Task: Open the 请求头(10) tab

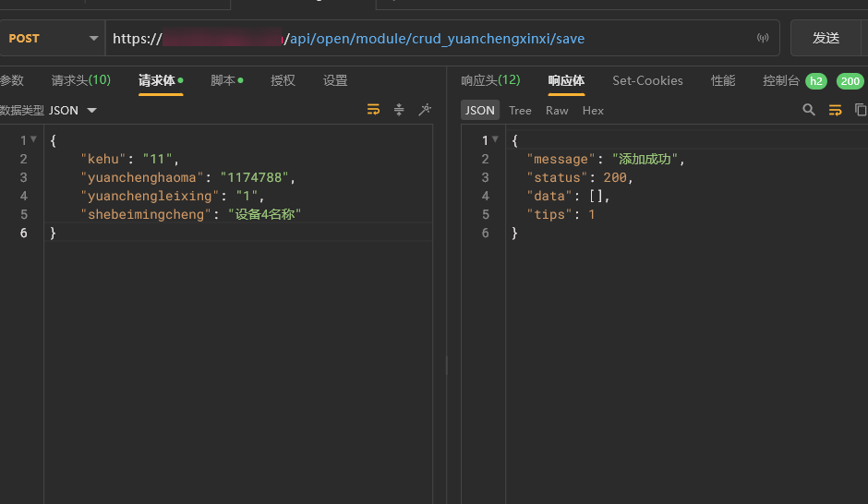Action: [80, 80]
